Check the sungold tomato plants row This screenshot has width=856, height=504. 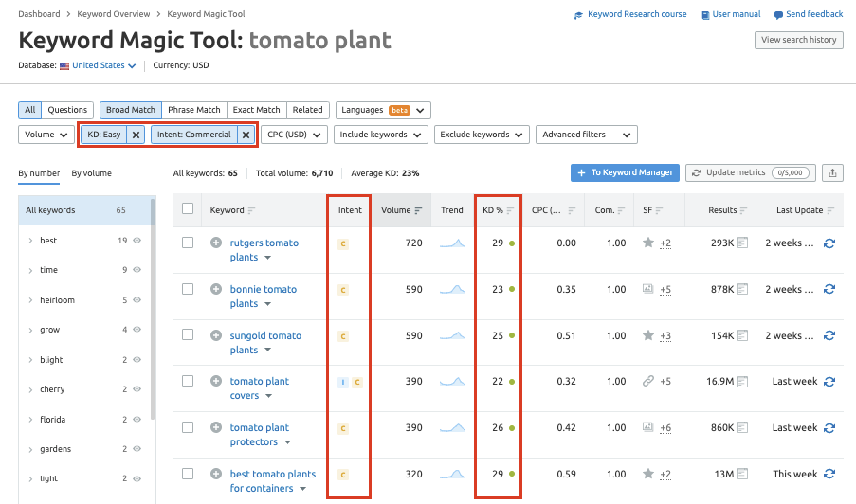coord(188,334)
